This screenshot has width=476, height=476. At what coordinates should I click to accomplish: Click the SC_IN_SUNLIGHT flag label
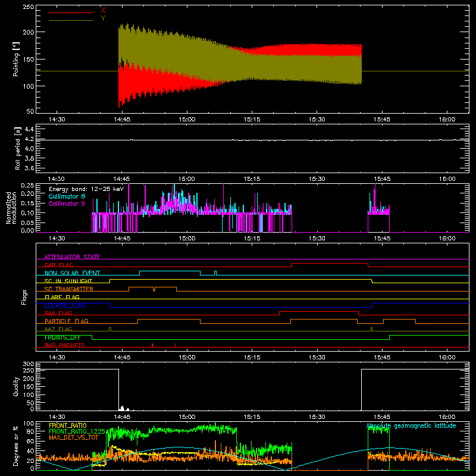[68, 281]
